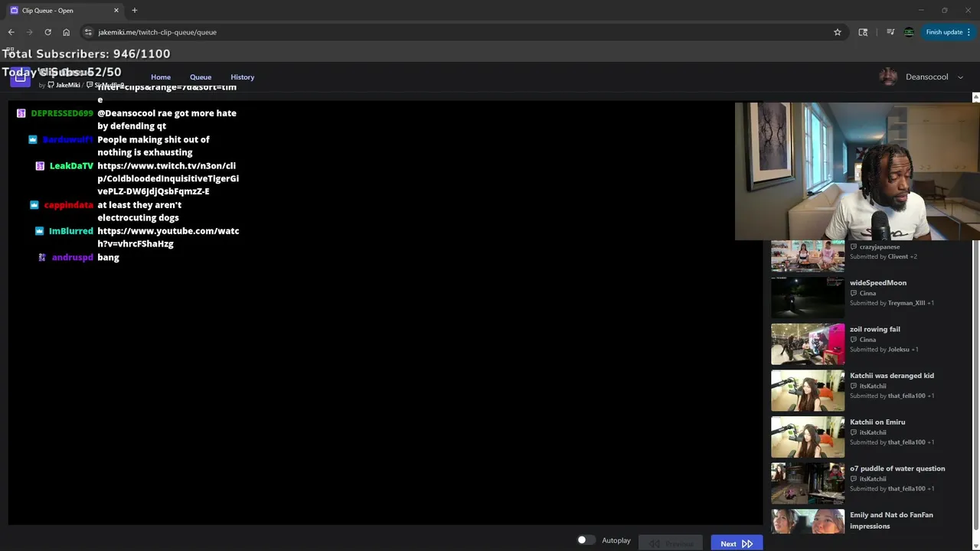The image size is (980, 551).
Task: Click the andruspd chat username
Action: pyautogui.click(x=72, y=258)
